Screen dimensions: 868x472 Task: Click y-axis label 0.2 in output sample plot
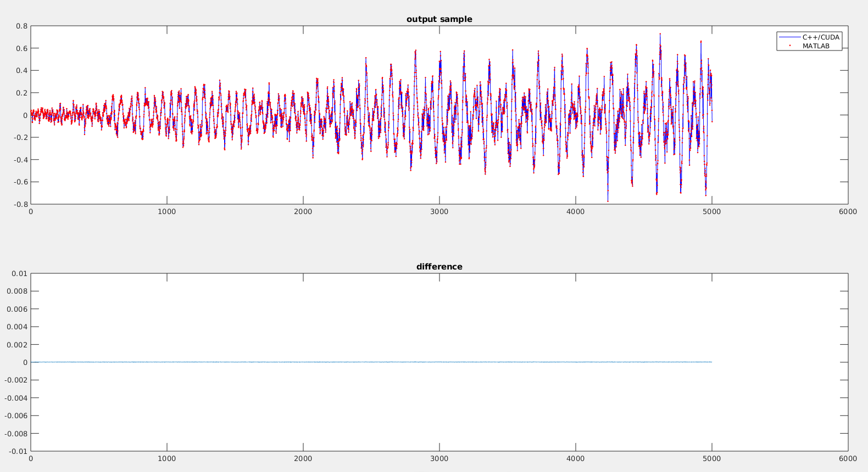[x=21, y=93]
